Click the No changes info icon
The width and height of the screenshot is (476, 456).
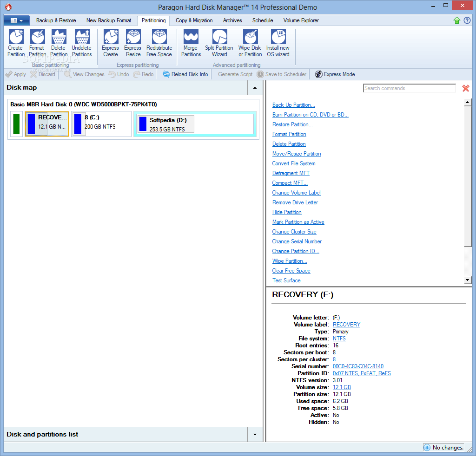point(427,448)
